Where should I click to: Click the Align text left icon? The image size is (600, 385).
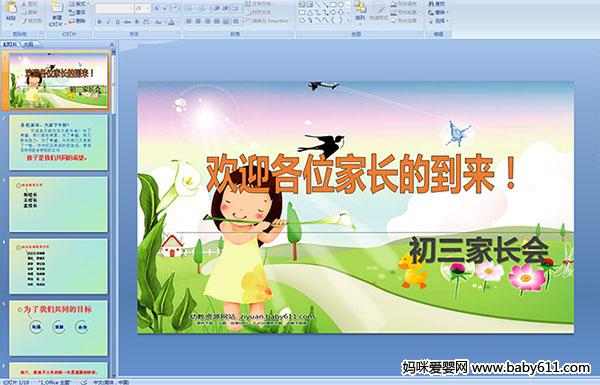189,21
